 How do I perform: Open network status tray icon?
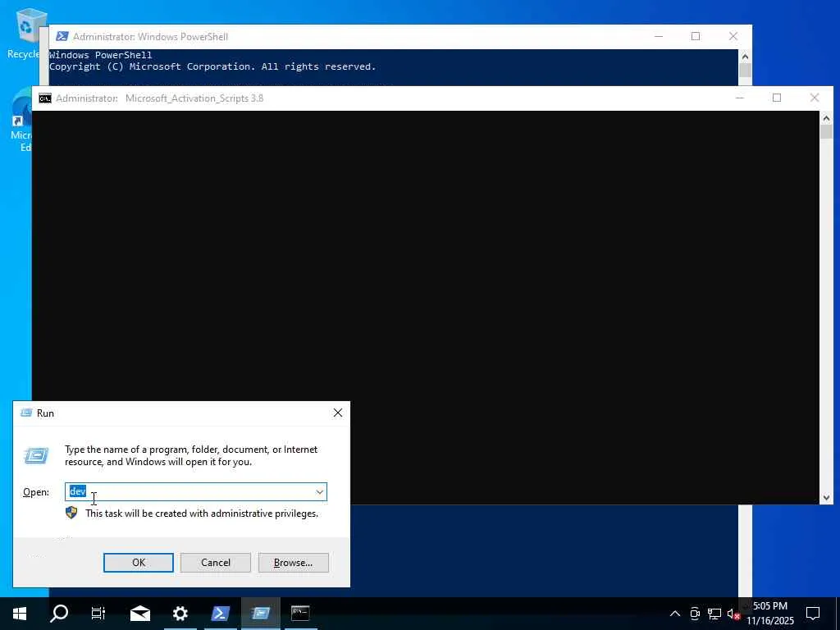tap(714, 614)
